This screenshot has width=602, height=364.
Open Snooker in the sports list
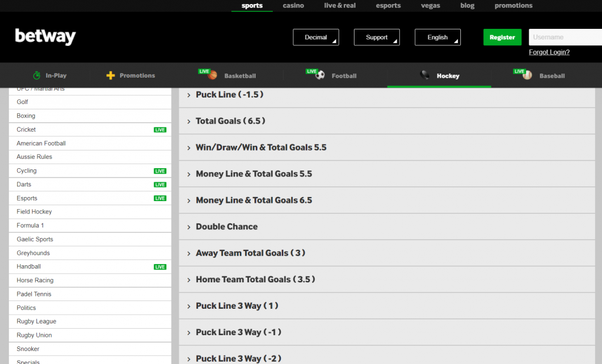90,349
